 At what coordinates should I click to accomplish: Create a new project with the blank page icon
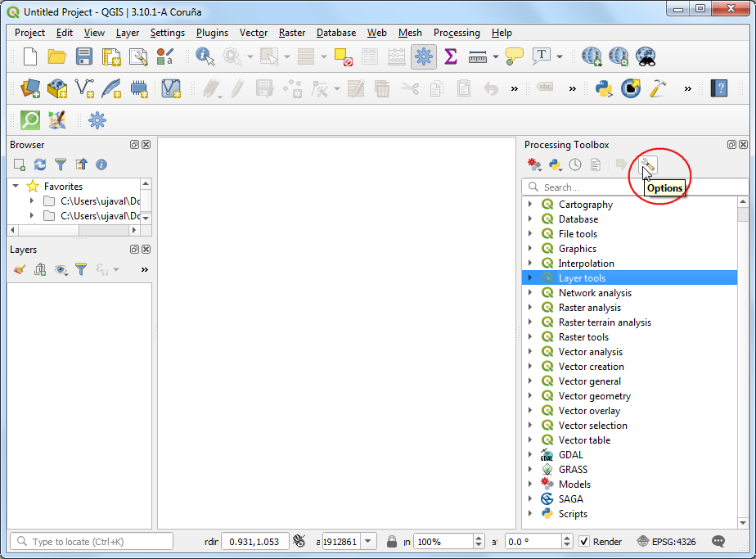[x=30, y=56]
